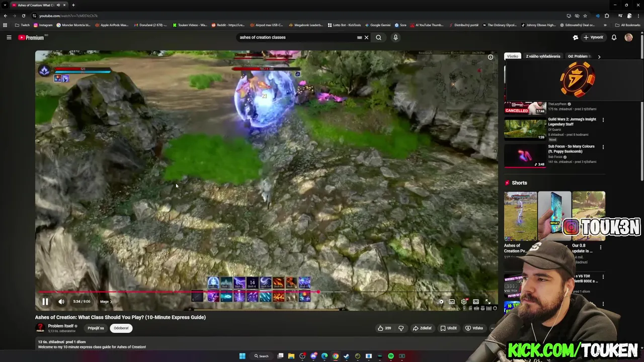Open the Twitch bookmark

22,25
